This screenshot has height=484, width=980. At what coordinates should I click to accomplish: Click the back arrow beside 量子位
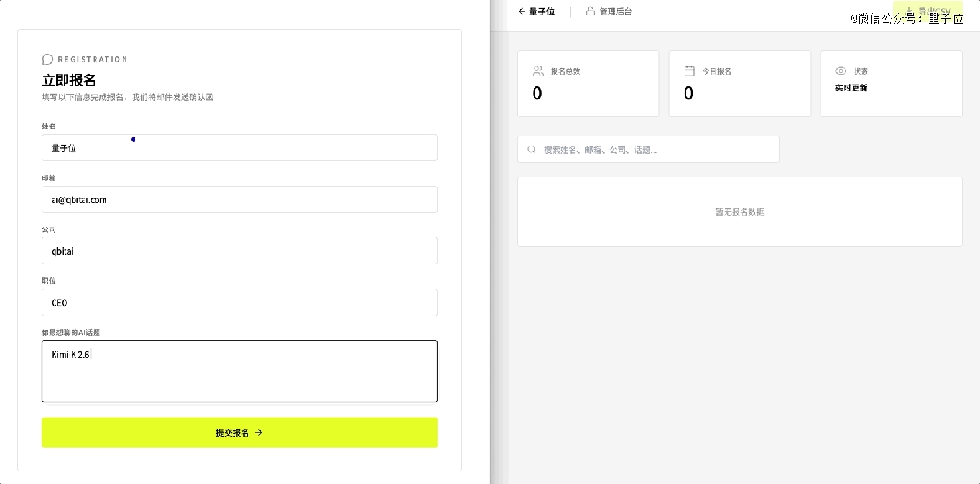tap(522, 12)
